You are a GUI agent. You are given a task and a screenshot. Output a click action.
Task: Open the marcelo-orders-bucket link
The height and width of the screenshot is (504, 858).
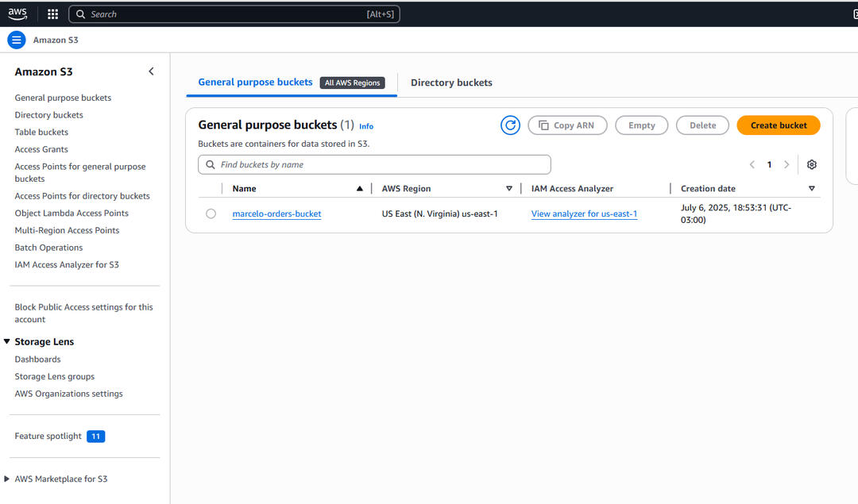point(276,214)
